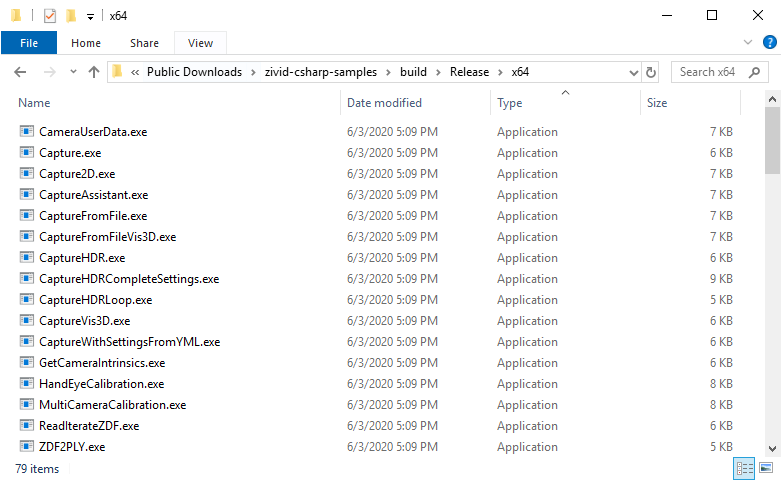
Task: Expand the Customize Quick Access Toolbar dropdown
Action: click(x=90, y=16)
